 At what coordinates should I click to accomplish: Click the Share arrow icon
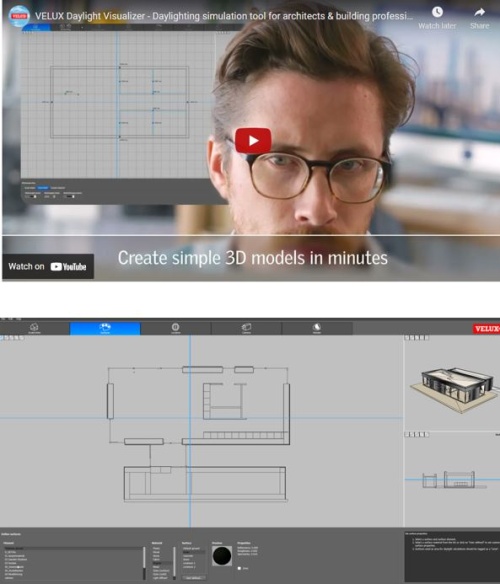click(x=480, y=12)
